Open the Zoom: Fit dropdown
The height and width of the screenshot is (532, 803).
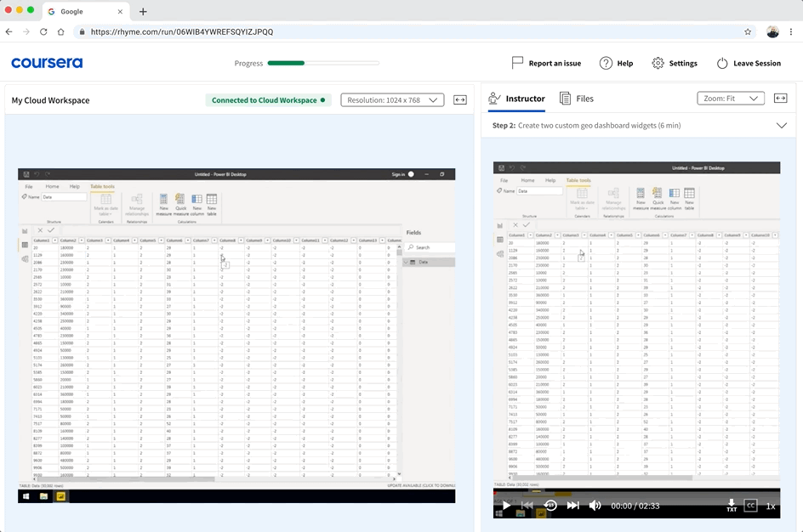click(730, 99)
